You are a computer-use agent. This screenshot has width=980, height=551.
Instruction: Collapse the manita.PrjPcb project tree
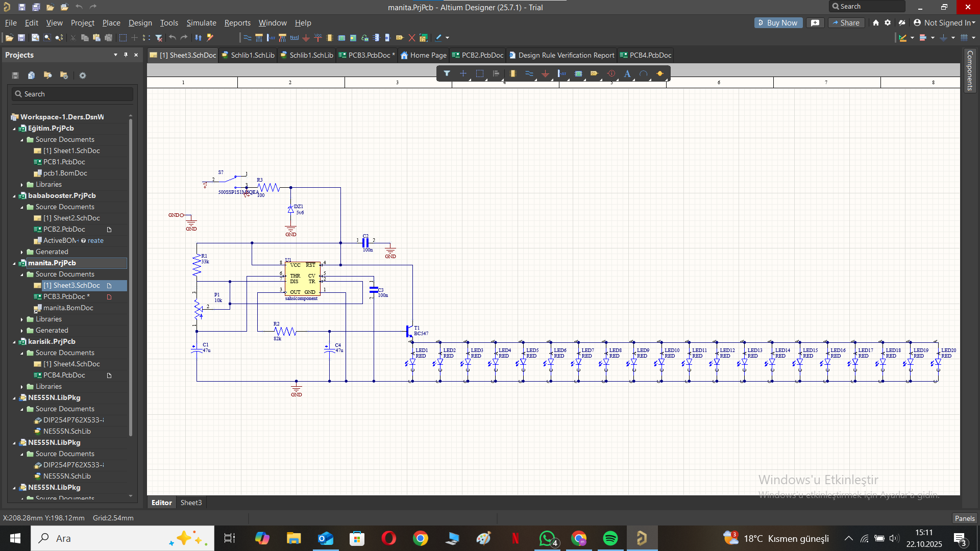coord(14,263)
